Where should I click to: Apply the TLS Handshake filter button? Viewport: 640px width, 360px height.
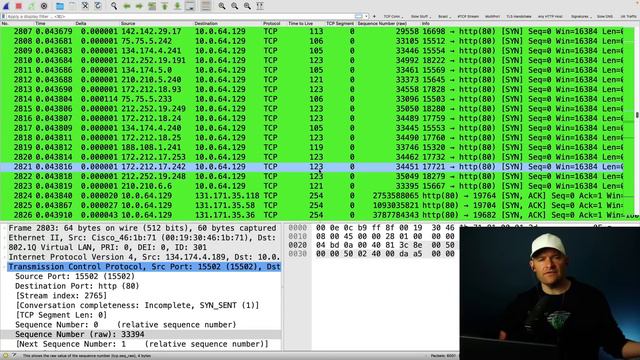(x=519, y=16)
